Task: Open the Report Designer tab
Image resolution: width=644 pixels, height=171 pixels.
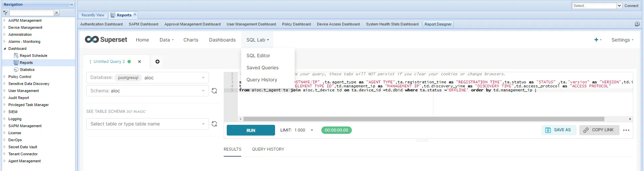Action: [x=438, y=24]
